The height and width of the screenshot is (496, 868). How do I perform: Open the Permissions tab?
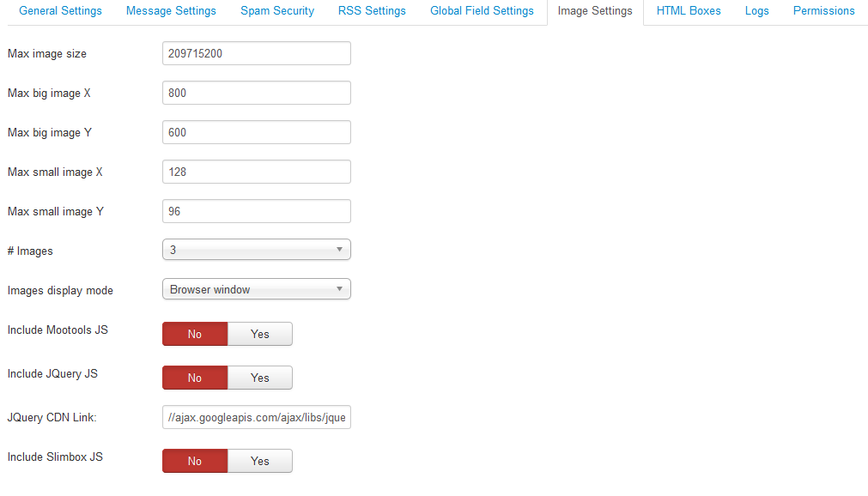[x=823, y=11]
